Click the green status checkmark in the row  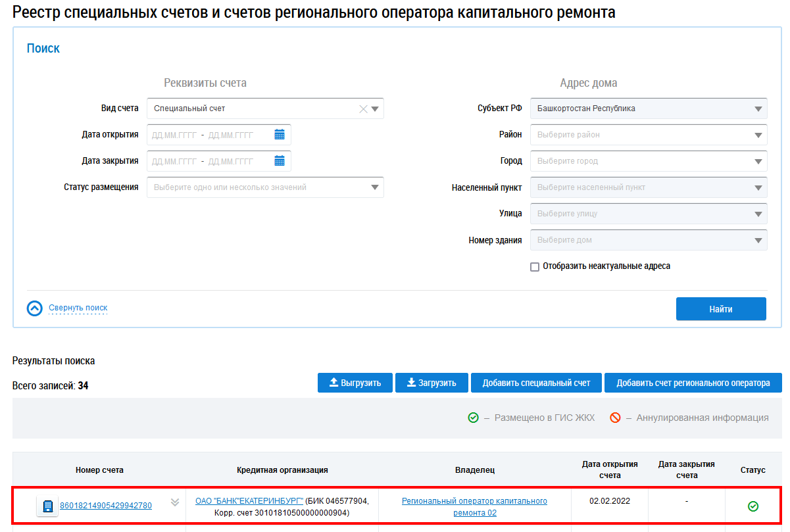[753, 506]
